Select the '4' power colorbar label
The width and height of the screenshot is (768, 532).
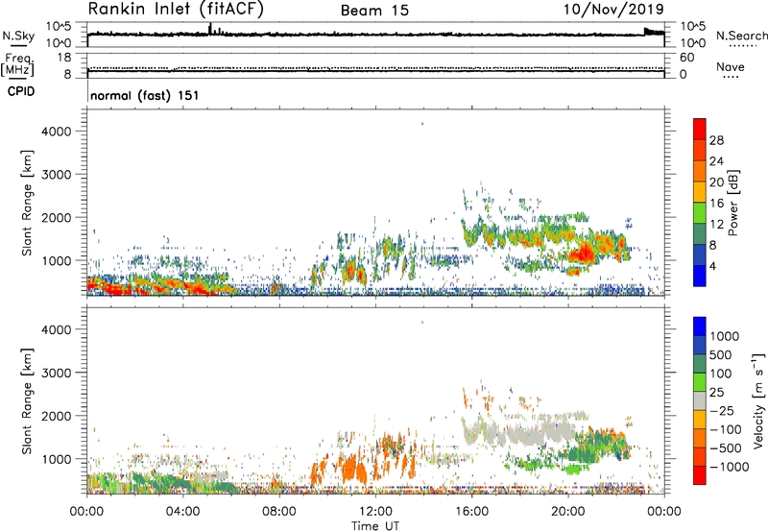pyautogui.click(x=713, y=267)
